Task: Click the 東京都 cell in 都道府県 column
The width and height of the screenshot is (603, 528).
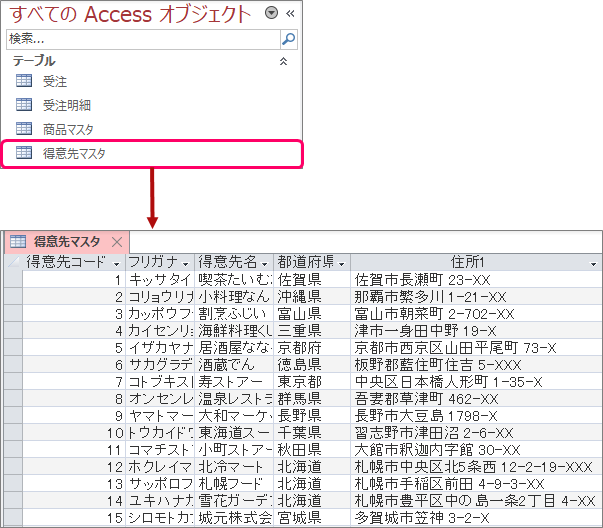Action: 299,381
